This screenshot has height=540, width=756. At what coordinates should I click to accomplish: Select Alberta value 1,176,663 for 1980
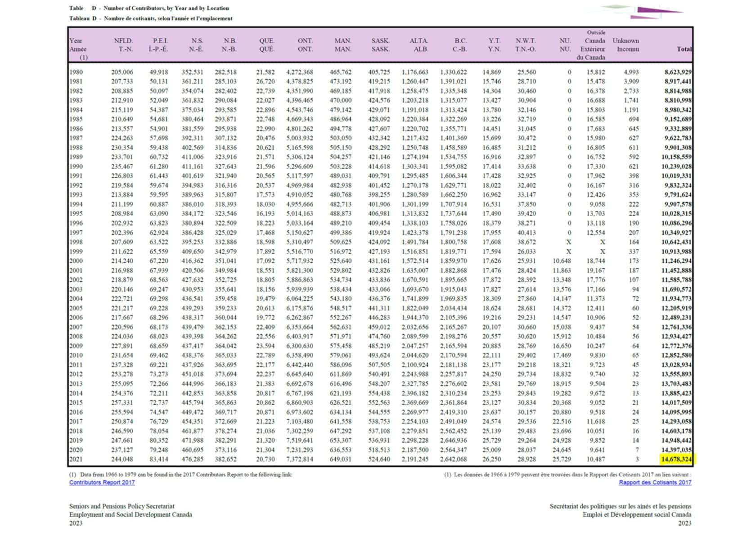[415, 72]
